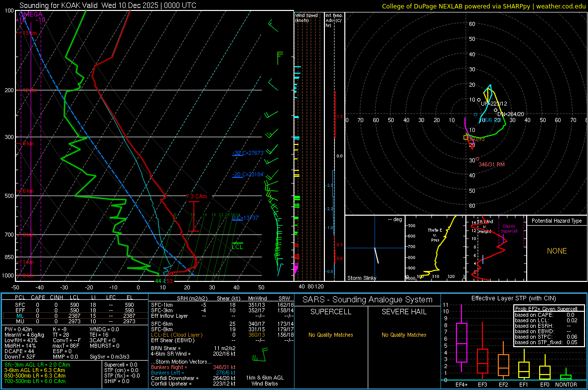Click the 'Storm Slinky' panel label
588x390 pixels.
[x=361, y=278]
